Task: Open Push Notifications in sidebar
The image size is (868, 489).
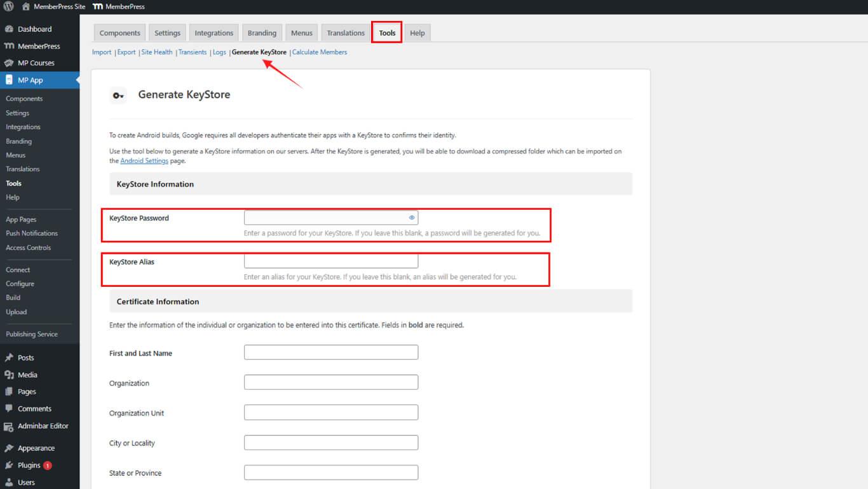Action: pos(32,233)
